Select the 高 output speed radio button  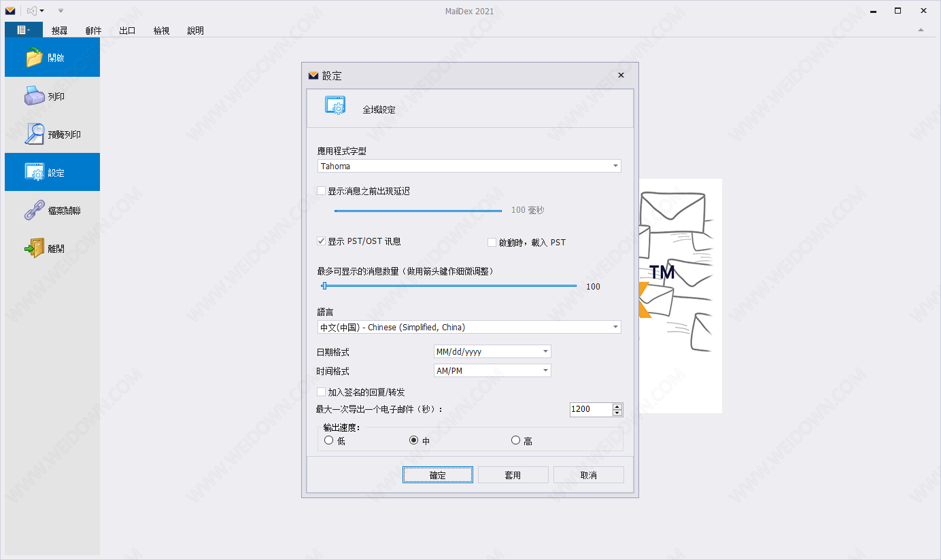click(515, 440)
